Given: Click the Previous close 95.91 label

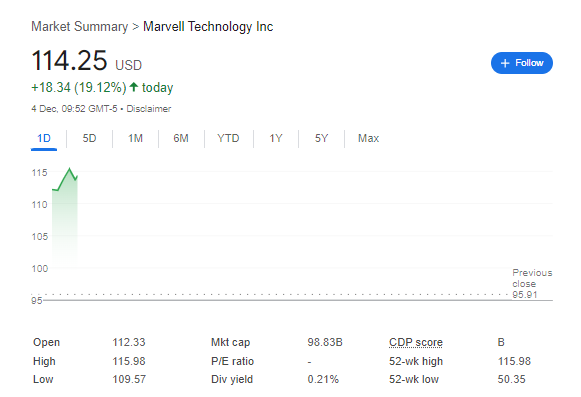Looking at the screenshot, I should coord(532,284).
